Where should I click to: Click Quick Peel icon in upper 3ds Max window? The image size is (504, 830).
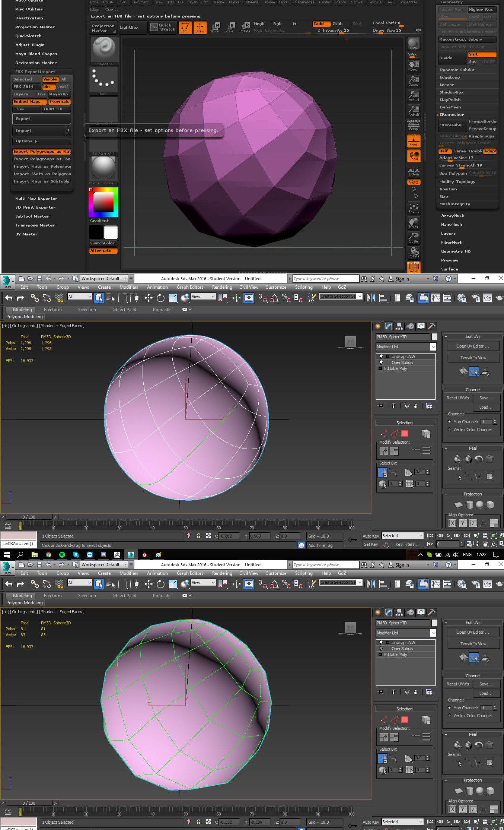click(x=458, y=459)
